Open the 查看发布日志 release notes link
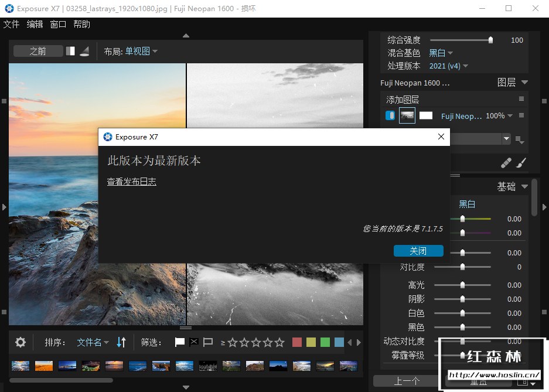 (x=132, y=182)
